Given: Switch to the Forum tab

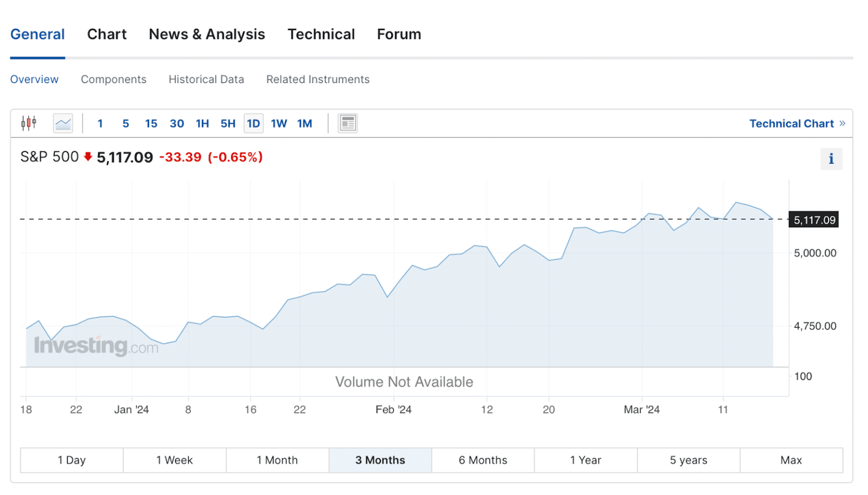Looking at the screenshot, I should pos(399,34).
